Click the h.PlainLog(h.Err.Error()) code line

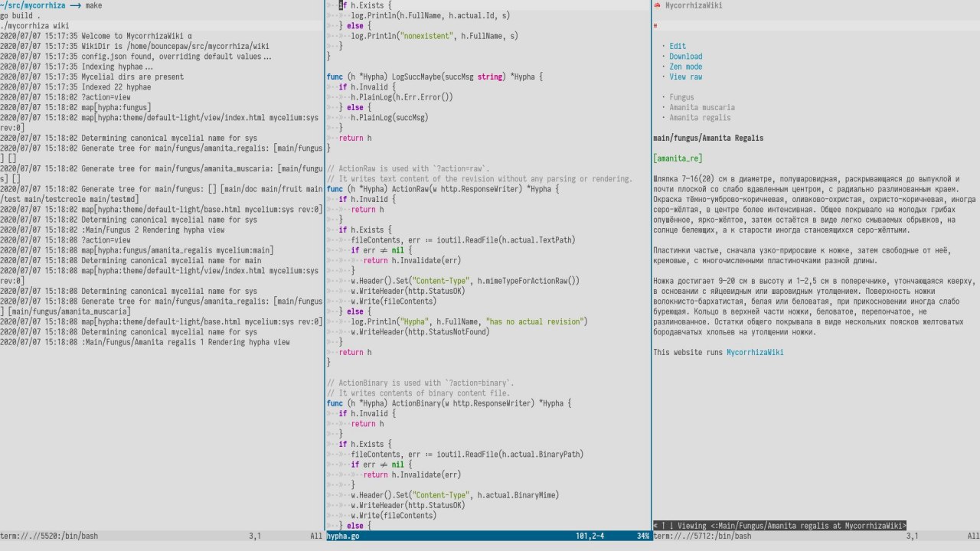[402, 97]
